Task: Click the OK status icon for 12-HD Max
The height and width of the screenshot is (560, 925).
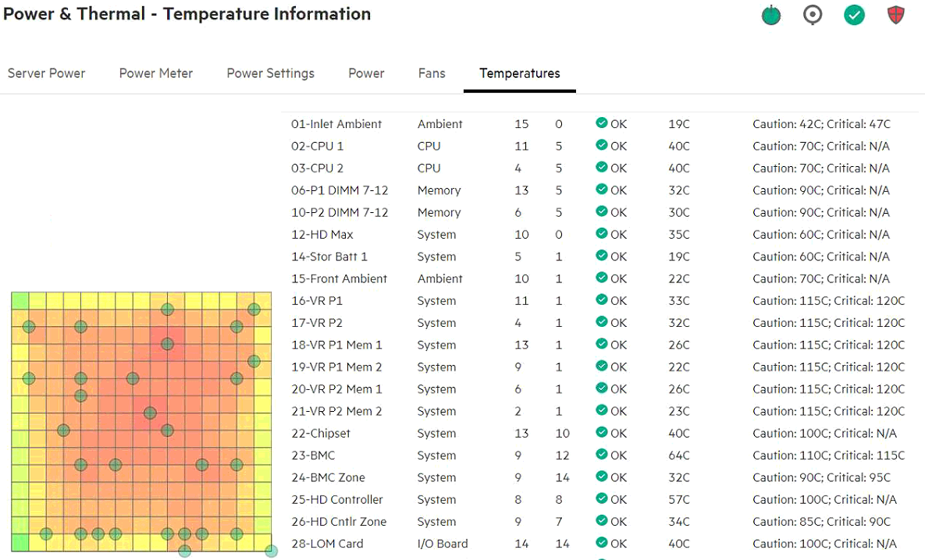Action: [x=602, y=234]
